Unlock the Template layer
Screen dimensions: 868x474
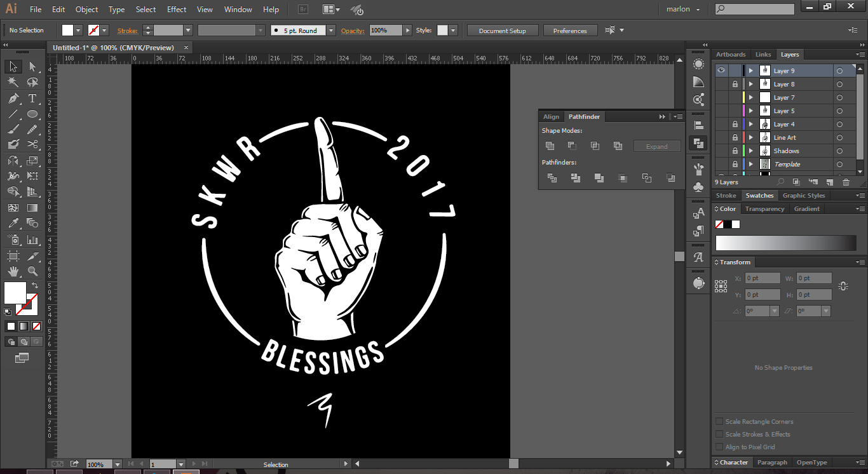coord(735,164)
